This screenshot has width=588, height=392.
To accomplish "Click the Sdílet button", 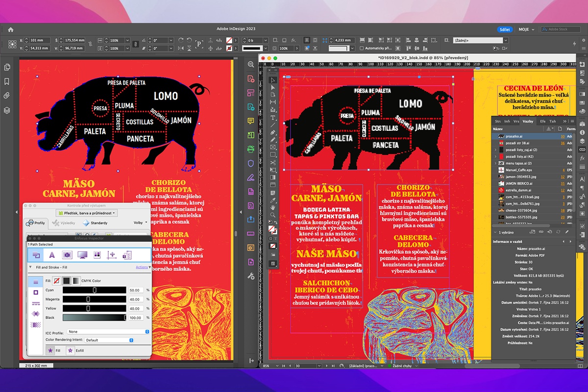I will click(x=504, y=29).
